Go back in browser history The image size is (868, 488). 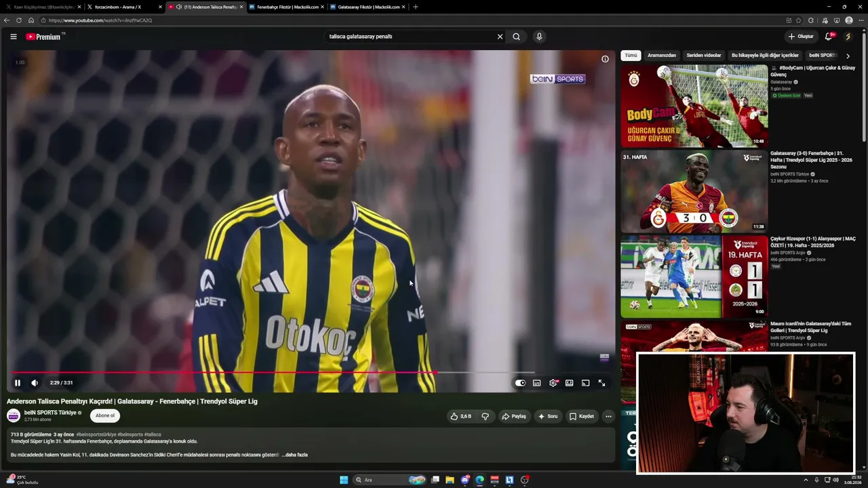tap(7, 20)
